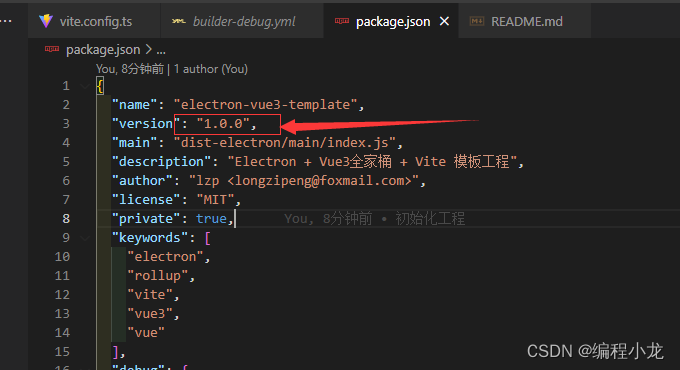The width and height of the screenshot is (680, 370).
Task: Click the "version" key on line 3
Action: (x=146, y=124)
